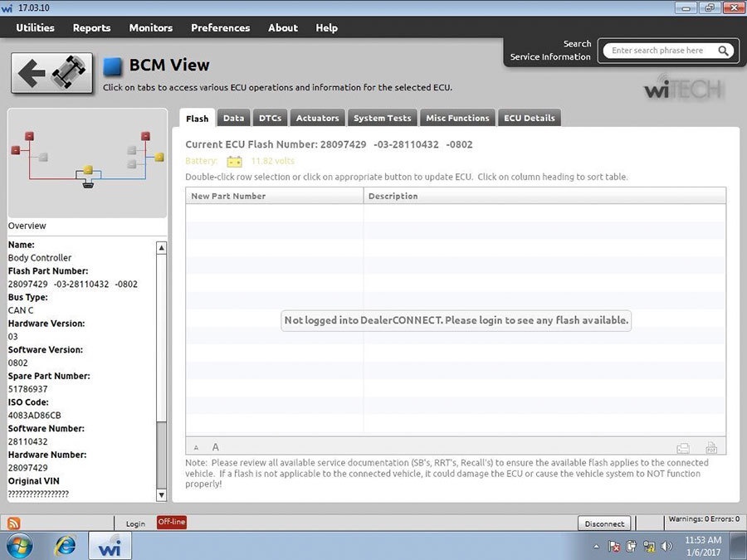Switch to the DTCs tab

click(x=270, y=118)
